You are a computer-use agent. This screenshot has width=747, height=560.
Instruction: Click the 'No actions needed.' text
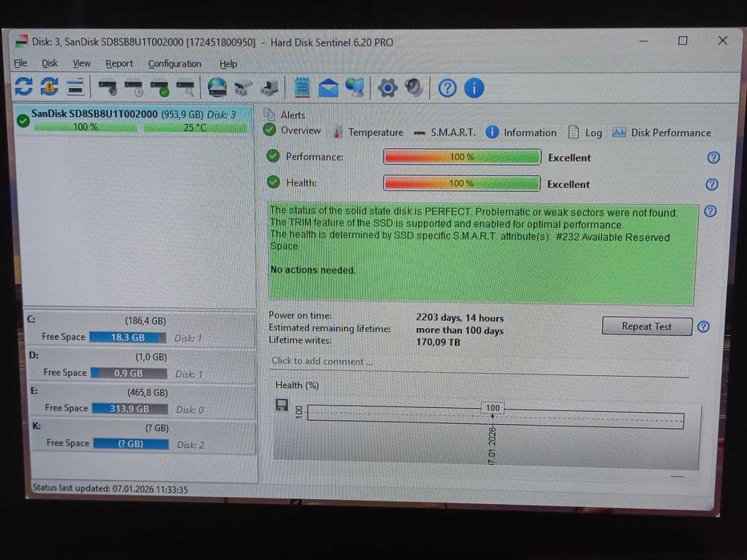pyautogui.click(x=313, y=270)
